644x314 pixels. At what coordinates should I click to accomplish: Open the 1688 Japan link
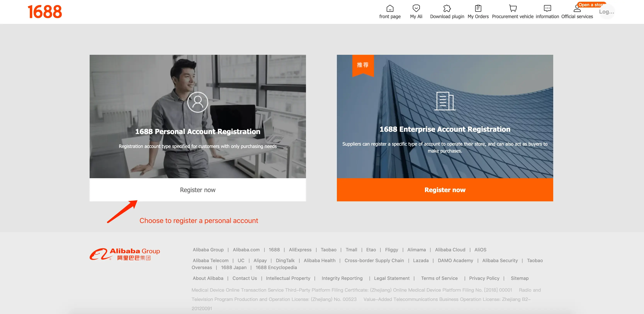234,267
